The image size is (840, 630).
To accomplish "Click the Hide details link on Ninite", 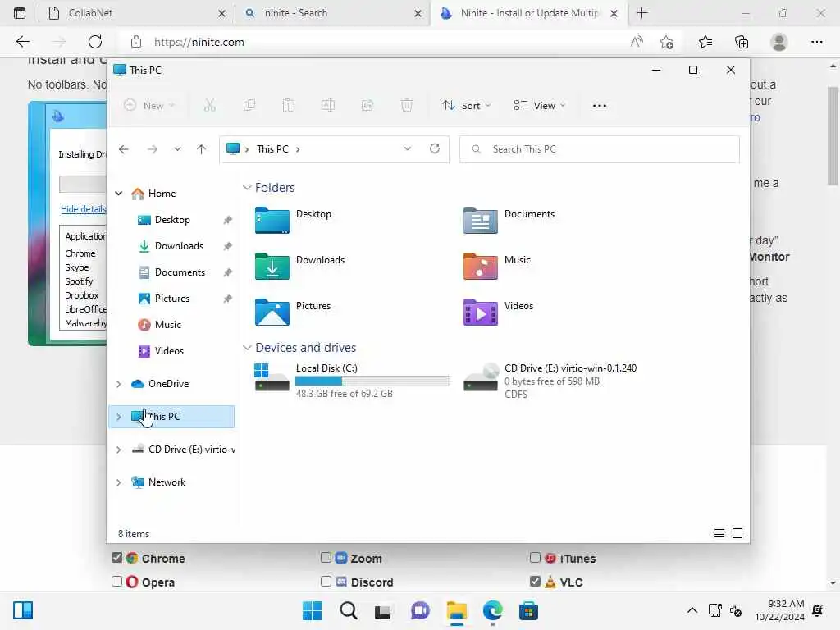I will pyautogui.click(x=83, y=209).
